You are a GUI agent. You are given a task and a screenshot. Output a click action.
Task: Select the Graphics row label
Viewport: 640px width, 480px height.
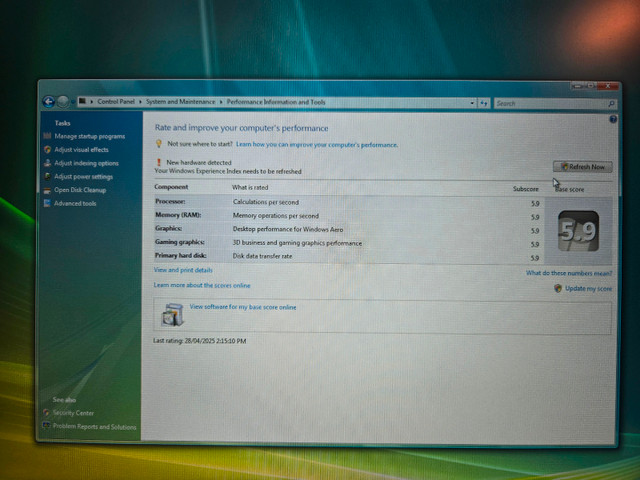click(x=169, y=228)
